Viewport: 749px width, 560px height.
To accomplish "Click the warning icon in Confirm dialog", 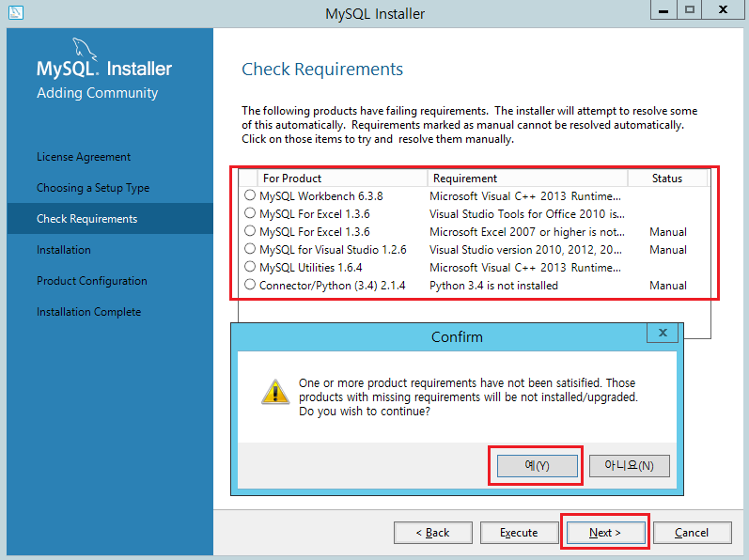I will [274, 392].
